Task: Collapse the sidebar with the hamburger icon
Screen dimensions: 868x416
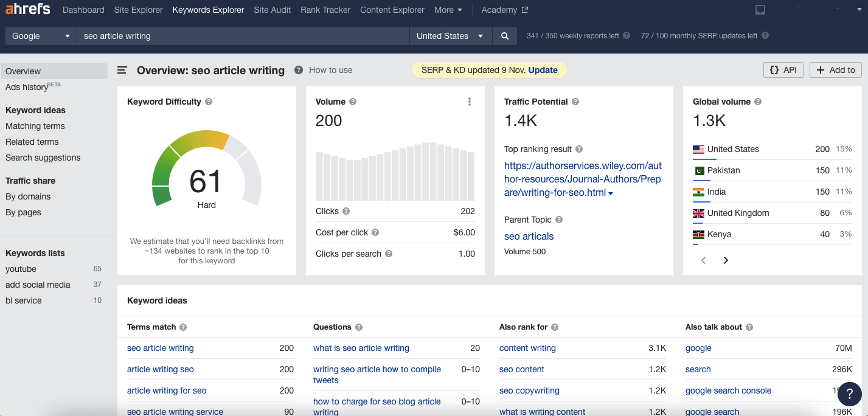Action: (x=122, y=70)
